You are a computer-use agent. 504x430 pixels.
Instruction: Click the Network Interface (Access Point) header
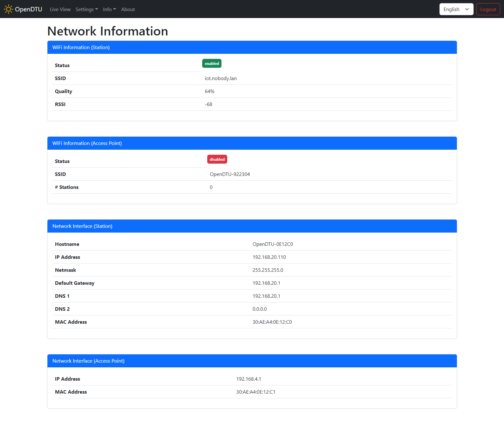(88, 361)
